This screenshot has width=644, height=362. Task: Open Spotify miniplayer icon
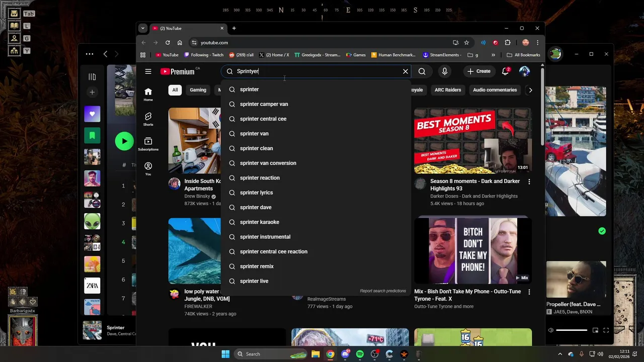pyautogui.click(x=596, y=330)
